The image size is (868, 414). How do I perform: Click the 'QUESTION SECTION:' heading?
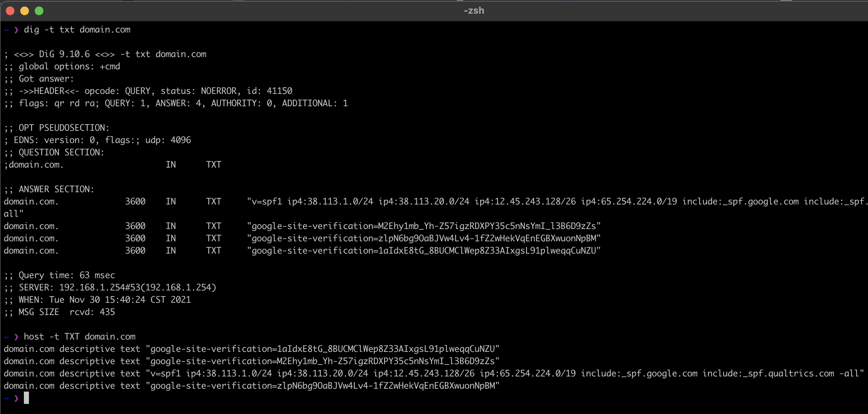click(61, 152)
